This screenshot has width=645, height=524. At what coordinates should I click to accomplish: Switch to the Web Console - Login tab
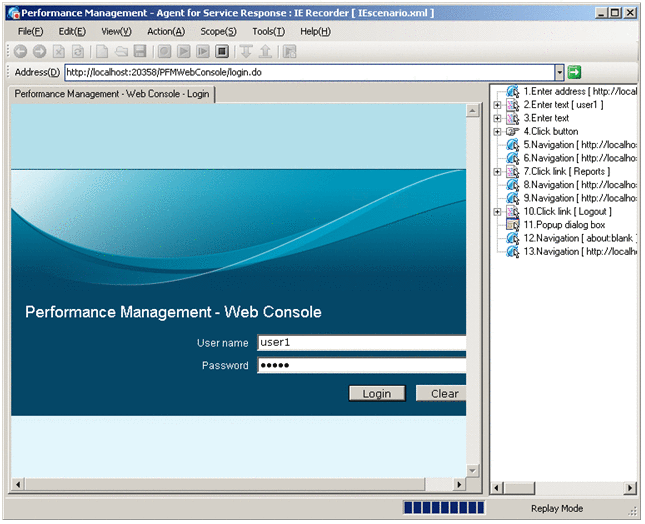112,93
